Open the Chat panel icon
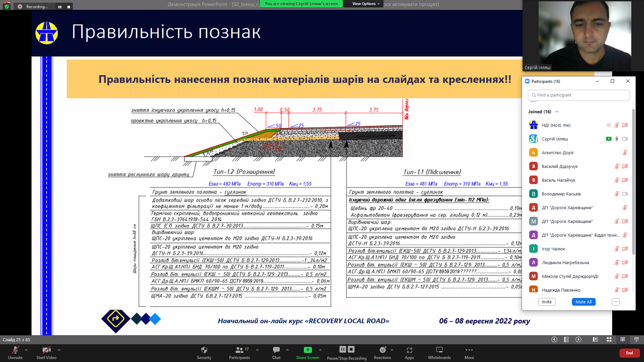This screenshot has height=362, width=644. (276, 350)
